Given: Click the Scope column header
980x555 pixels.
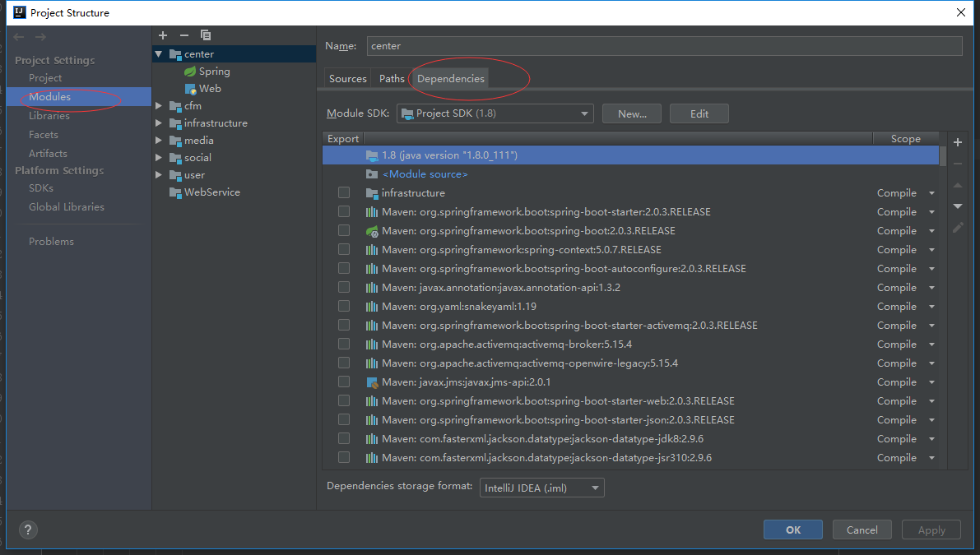Looking at the screenshot, I should [906, 139].
